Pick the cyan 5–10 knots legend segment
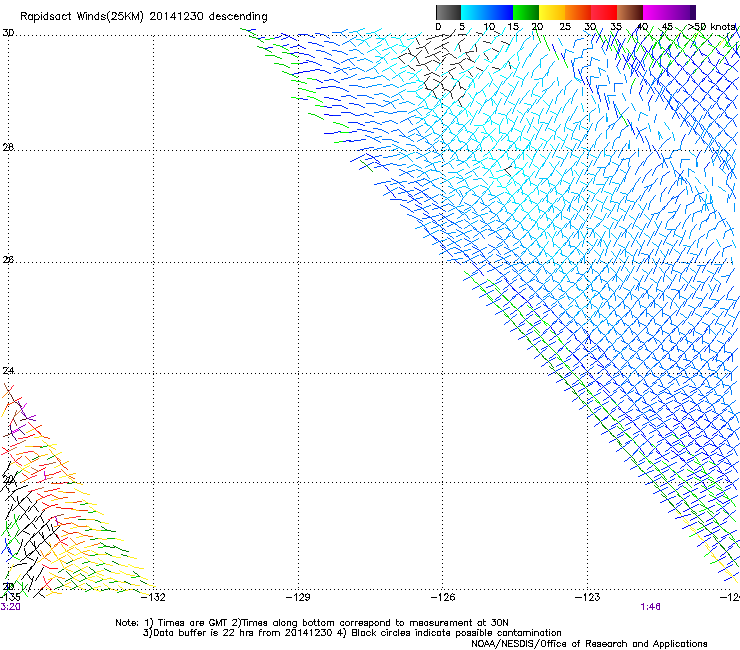Image resolution: width=740 pixels, height=650 pixels. click(474, 12)
